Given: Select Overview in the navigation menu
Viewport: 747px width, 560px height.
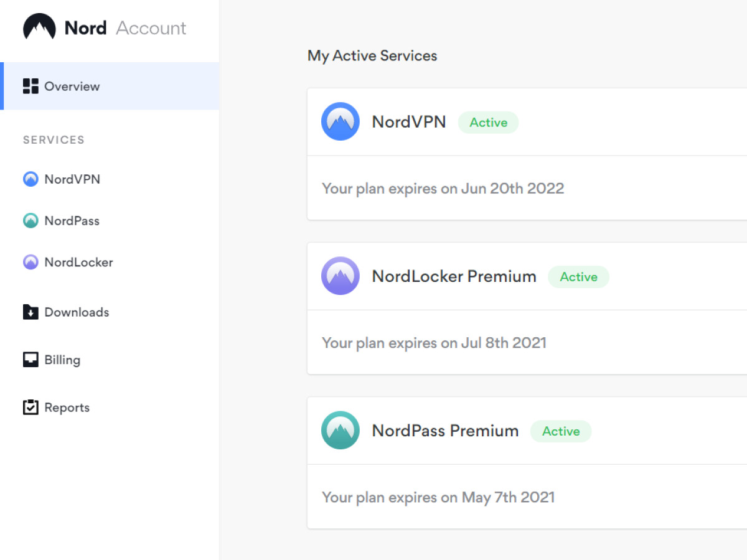Looking at the screenshot, I should (72, 86).
